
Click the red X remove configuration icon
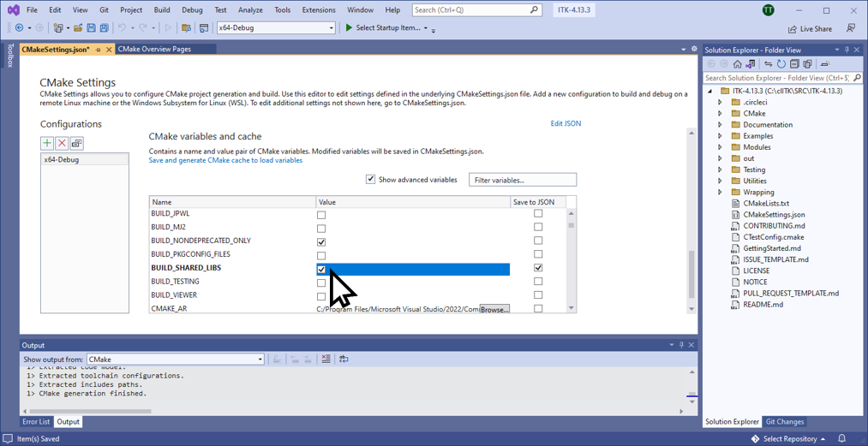(62, 143)
